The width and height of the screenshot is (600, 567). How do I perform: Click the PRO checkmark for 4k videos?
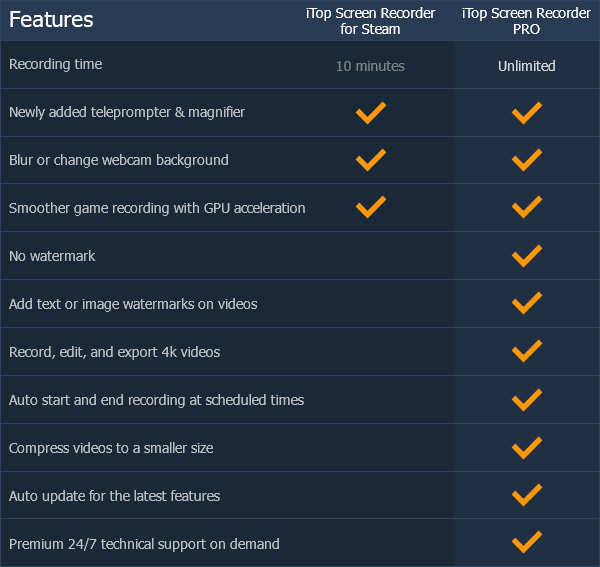coord(527,351)
